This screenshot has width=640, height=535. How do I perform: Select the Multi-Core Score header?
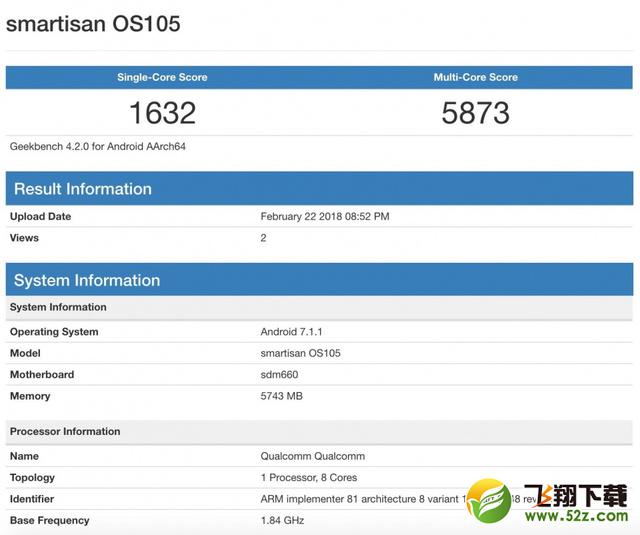point(476,77)
